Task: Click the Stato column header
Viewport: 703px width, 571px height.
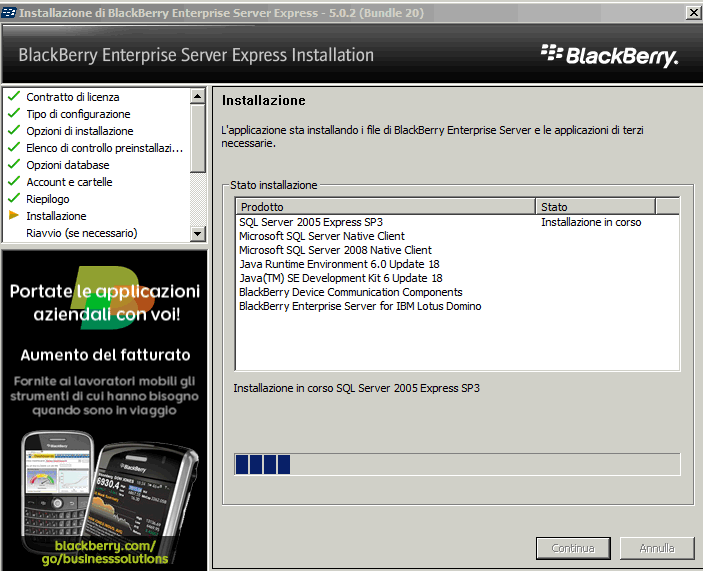Action: 595,207
